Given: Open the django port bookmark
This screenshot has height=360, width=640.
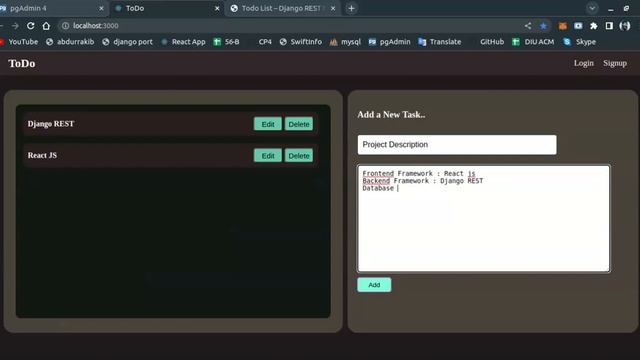Looking at the screenshot, I should click(127, 42).
